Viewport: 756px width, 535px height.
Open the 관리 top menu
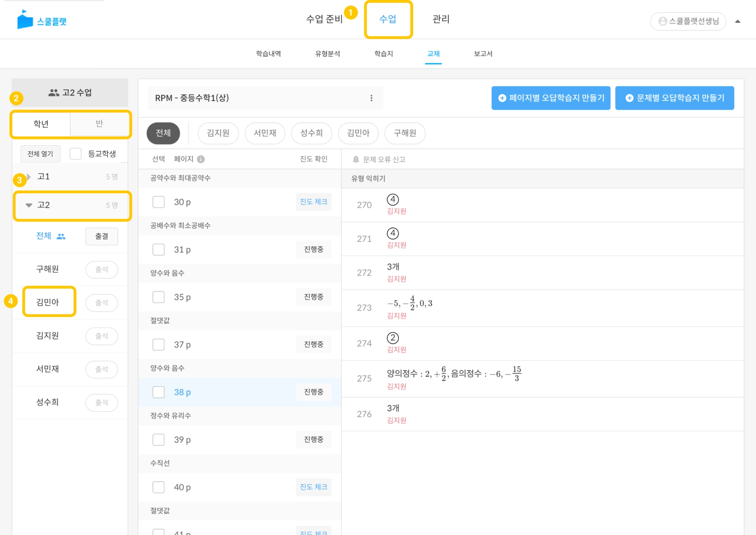[x=441, y=19]
